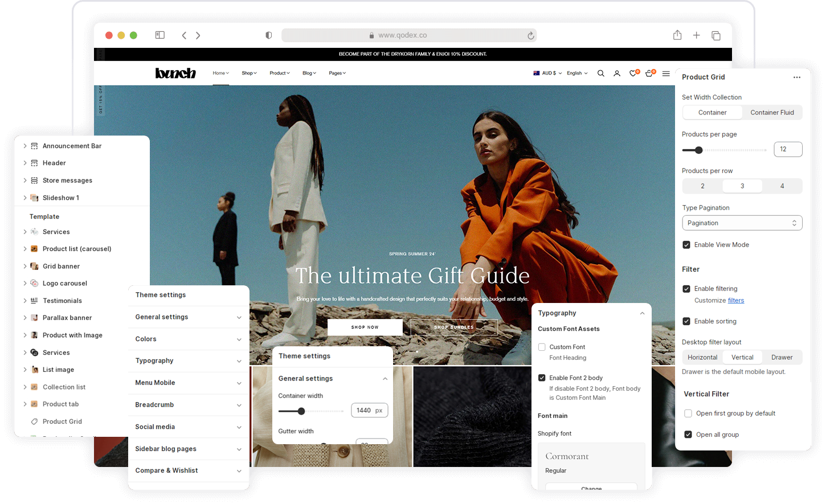Toggle the browser sidebar icon
Viewport: 826px width, 504px height.
point(160,35)
